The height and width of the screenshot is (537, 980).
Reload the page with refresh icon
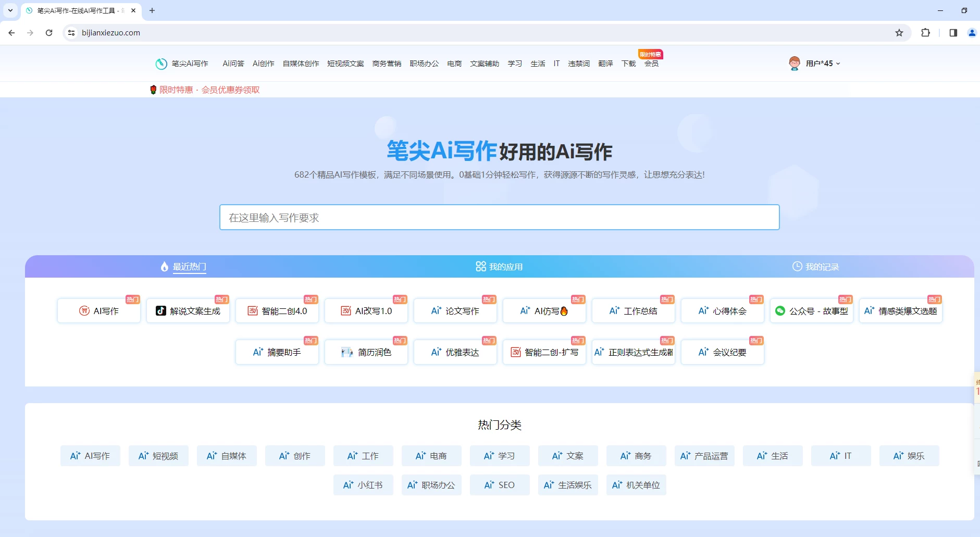click(49, 33)
